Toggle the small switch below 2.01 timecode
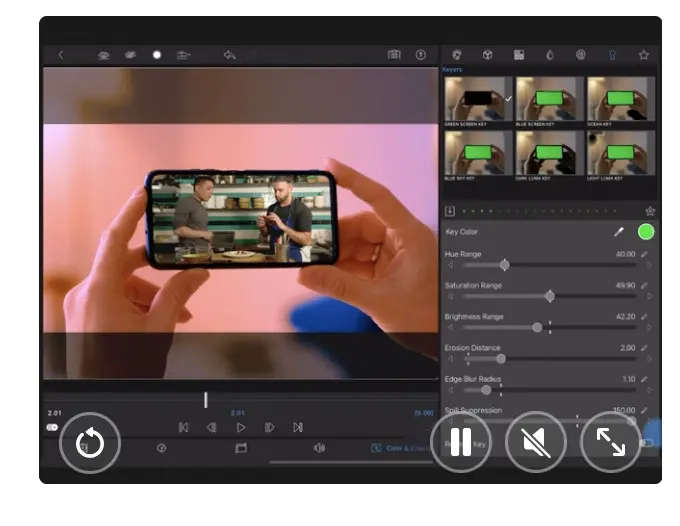The width and height of the screenshot is (680, 526). tap(52, 427)
